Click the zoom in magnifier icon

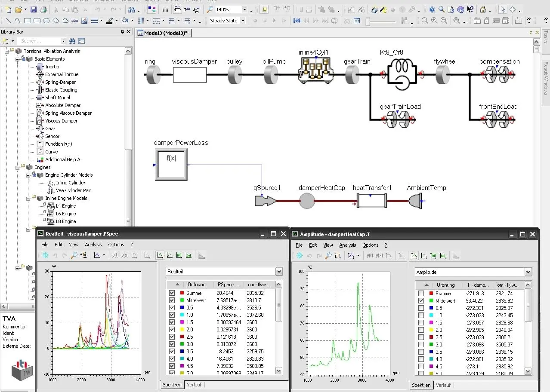[x=434, y=20]
